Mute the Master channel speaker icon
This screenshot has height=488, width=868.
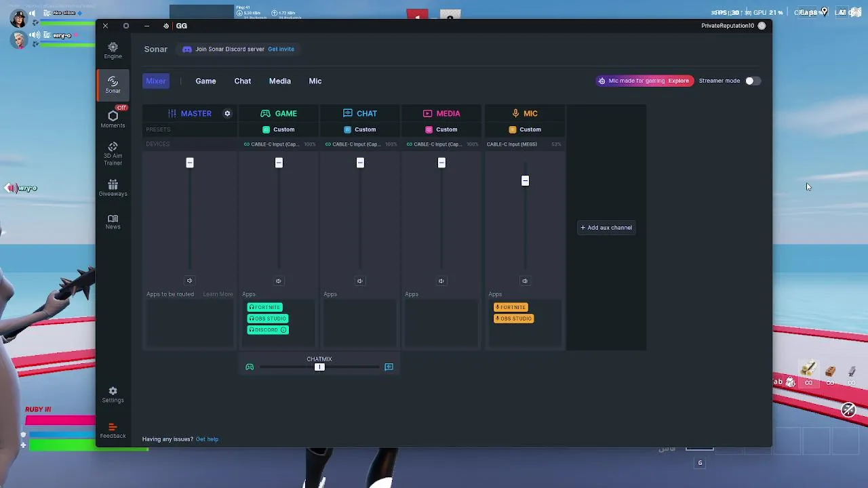click(189, 281)
